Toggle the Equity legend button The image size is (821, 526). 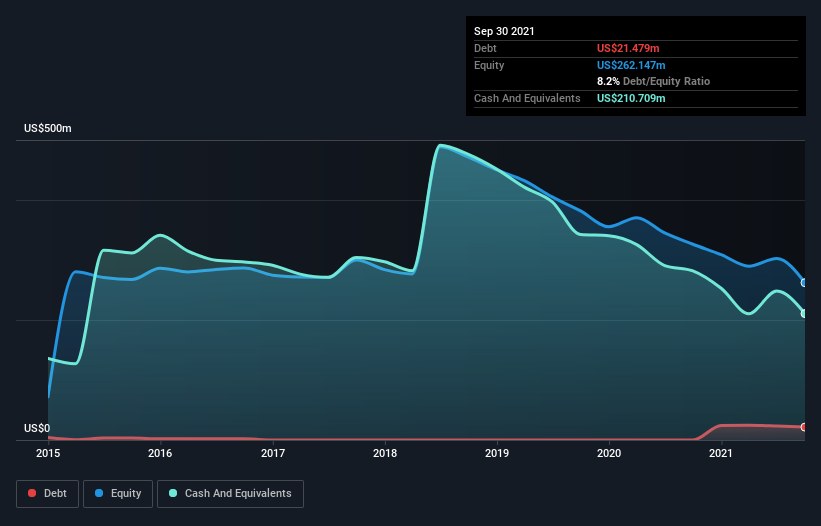[118, 494]
